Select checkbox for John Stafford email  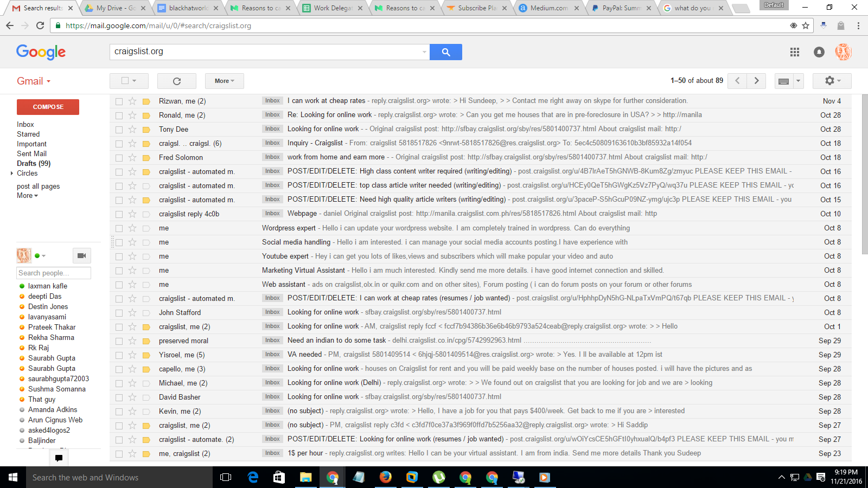tap(119, 313)
